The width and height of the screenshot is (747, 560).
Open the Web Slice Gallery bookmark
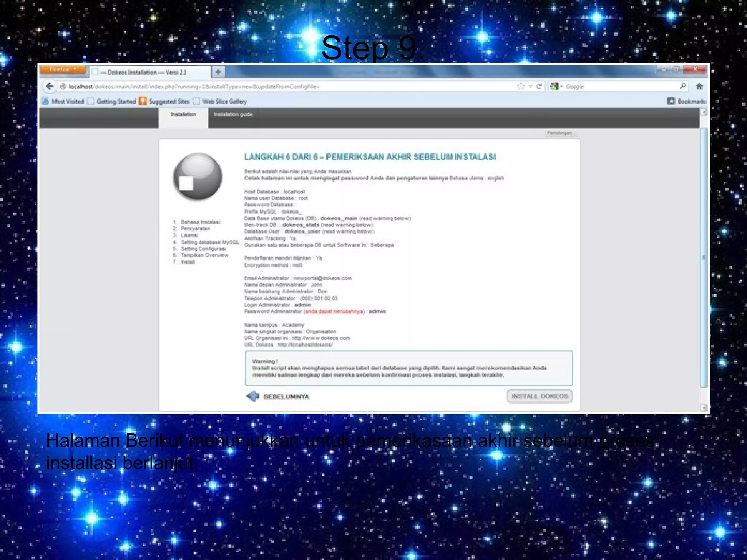click(x=220, y=101)
